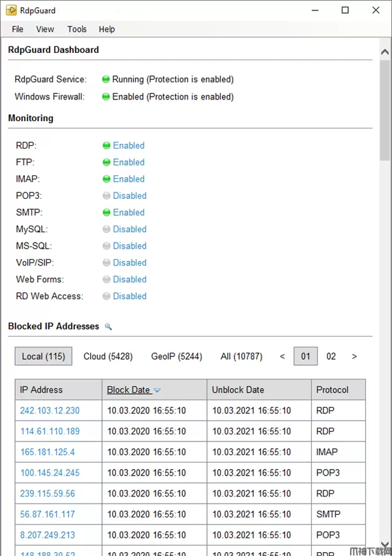Jump to page 02 of blocked IPs
This screenshot has height=556, width=392.
[331, 356]
